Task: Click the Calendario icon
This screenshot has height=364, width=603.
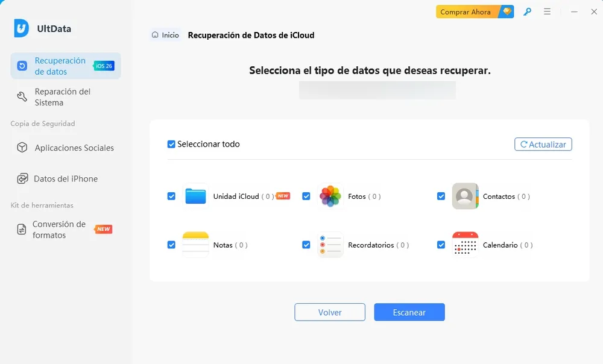Action: click(465, 245)
